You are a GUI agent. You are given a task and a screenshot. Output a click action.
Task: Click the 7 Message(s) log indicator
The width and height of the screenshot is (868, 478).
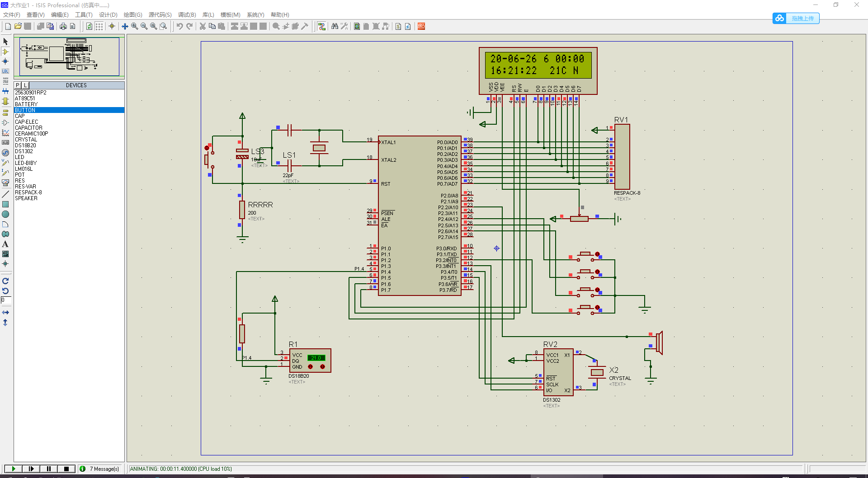[x=99, y=469]
